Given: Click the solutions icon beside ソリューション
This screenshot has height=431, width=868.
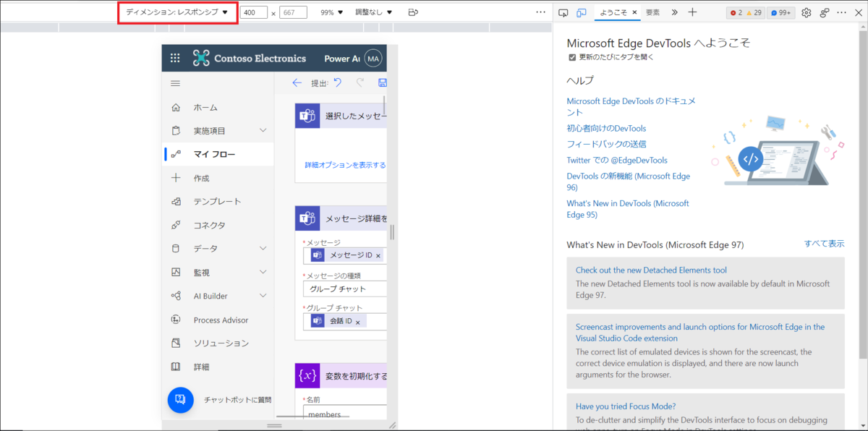Looking at the screenshot, I should (176, 343).
